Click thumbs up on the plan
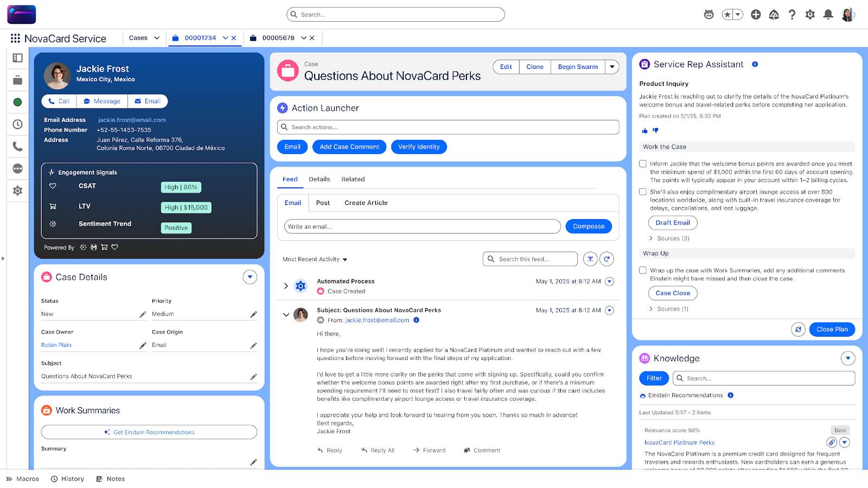Image resolution: width=868 pixels, height=488 pixels. 644,131
